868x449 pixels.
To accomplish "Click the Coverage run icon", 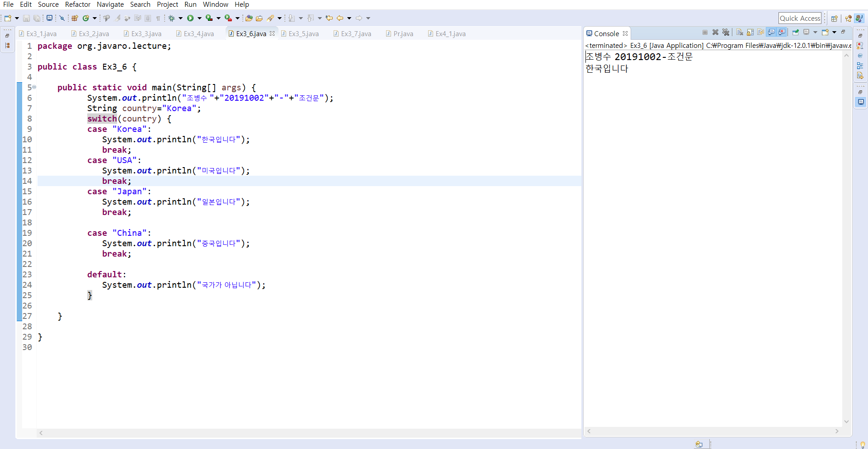I will point(209,18).
